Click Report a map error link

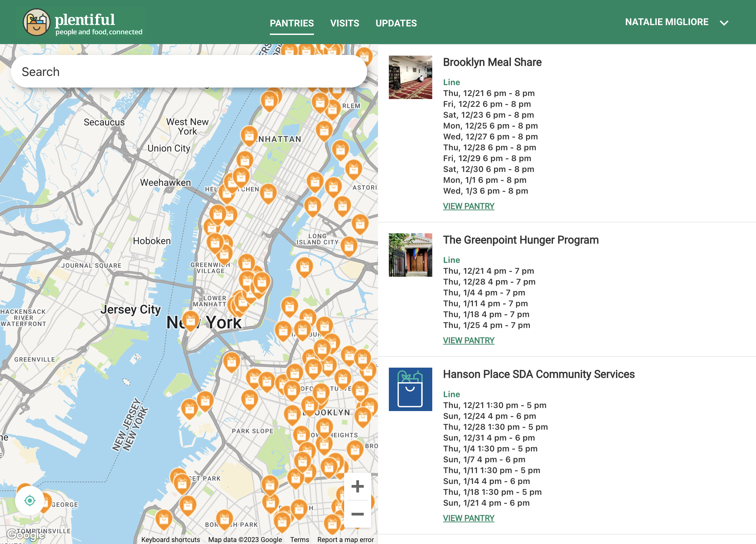point(345,539)
